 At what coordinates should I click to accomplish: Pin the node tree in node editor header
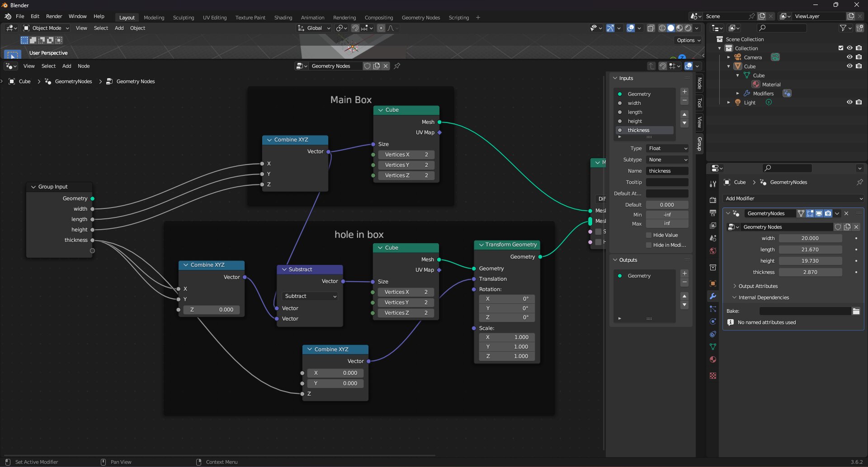pos(397,66)
